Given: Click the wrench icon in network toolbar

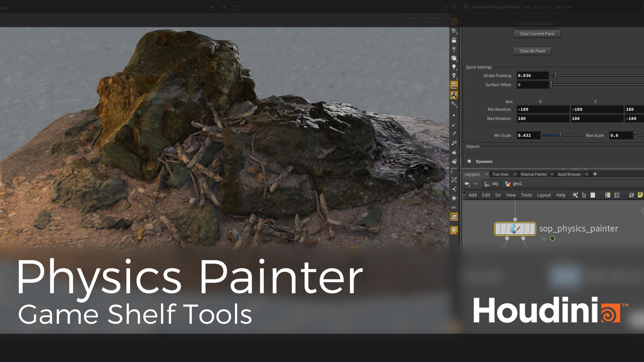Looking at the screenshot, I should [575, 195].
